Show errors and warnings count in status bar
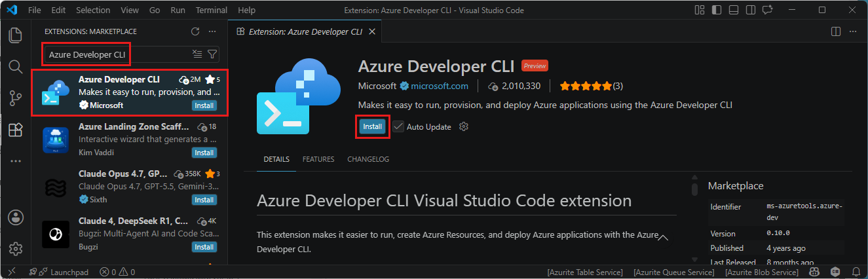Viewport: 868px width, 279px height. point(117,272)
